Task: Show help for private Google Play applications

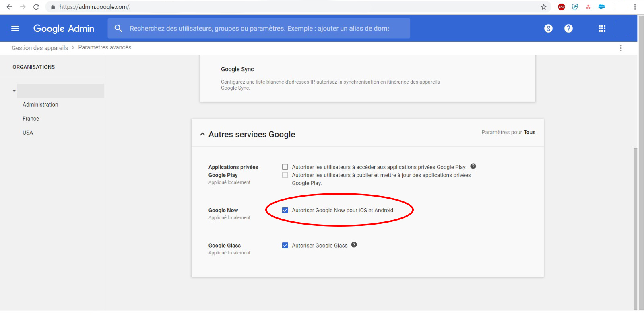Action: tap(473, 166)
